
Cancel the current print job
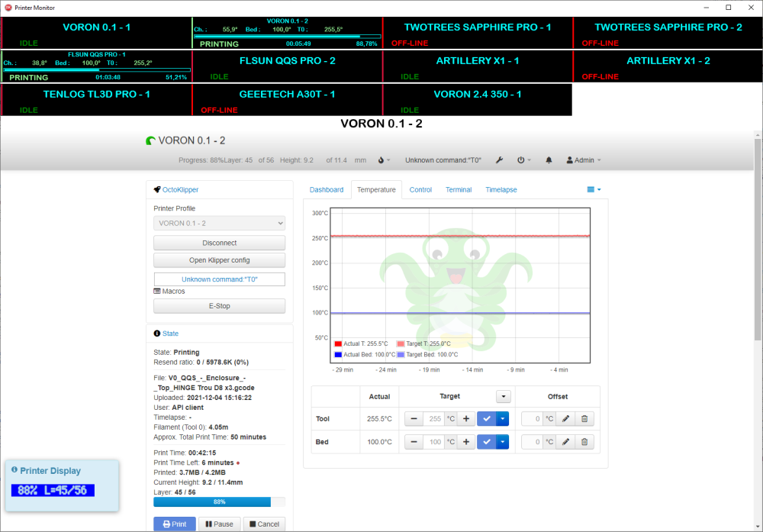click(x=264, y=524)
